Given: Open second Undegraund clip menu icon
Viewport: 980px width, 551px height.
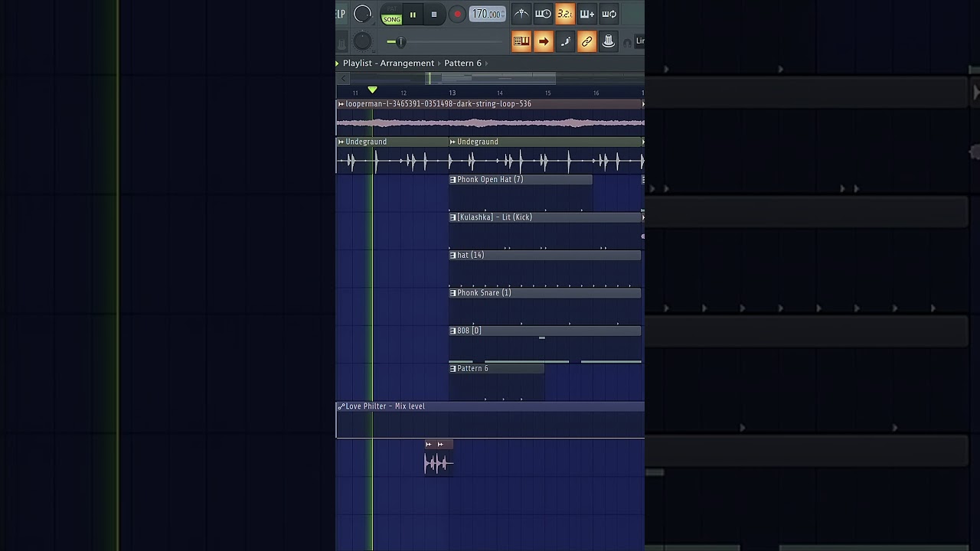Looking at the screenshot, I should pyautogui.click(x=452, y=142).
